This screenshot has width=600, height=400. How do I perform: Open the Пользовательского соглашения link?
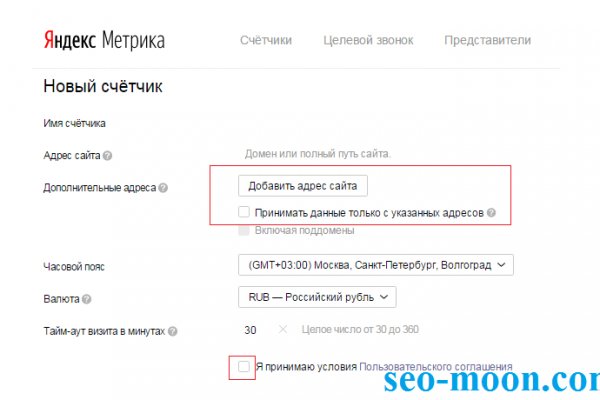[x=435, y=367]
